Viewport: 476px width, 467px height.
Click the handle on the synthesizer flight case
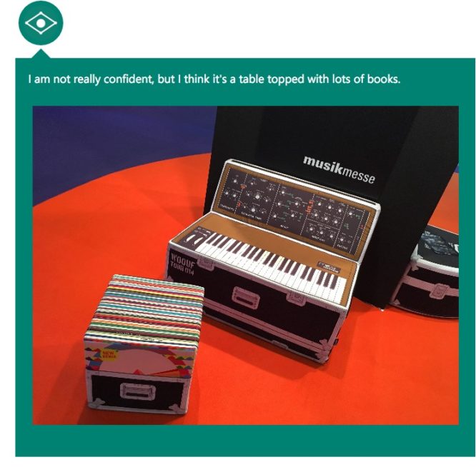coord(246,297)
